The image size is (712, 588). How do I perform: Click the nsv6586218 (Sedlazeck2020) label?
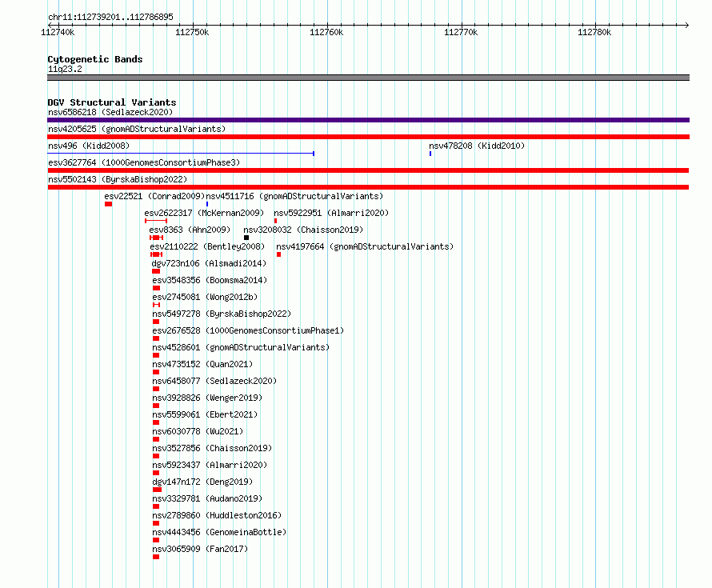click(x=110, y=112)
